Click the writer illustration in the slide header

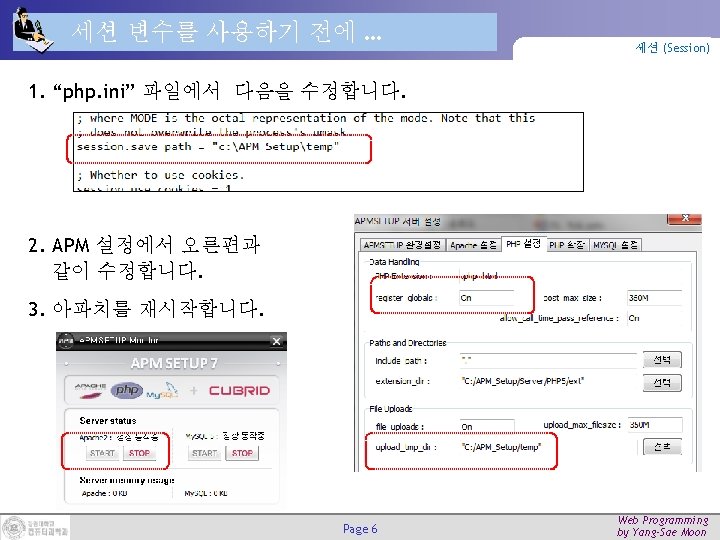click(33, 30)
